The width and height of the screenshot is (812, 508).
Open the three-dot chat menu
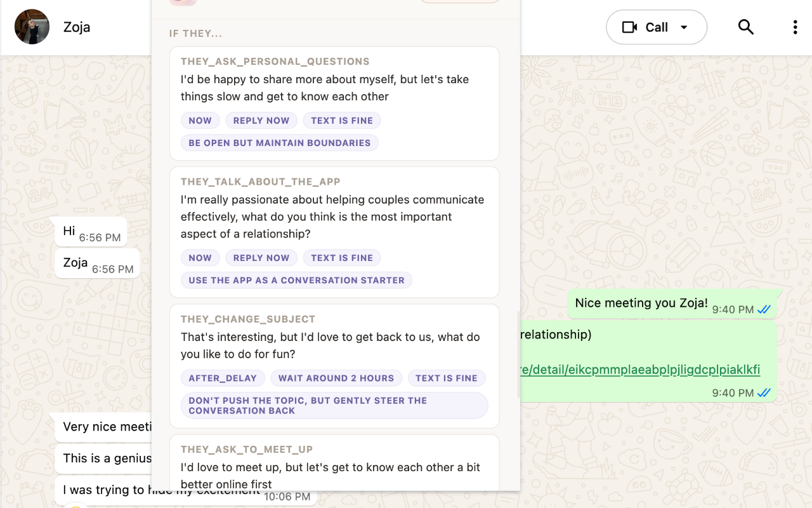tap(795, 27)
